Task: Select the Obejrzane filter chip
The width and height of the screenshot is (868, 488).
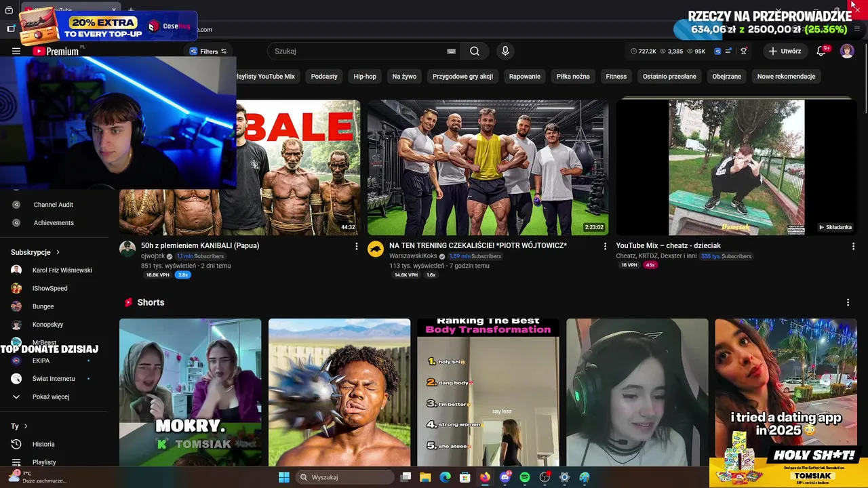Action: pos(727,77)
